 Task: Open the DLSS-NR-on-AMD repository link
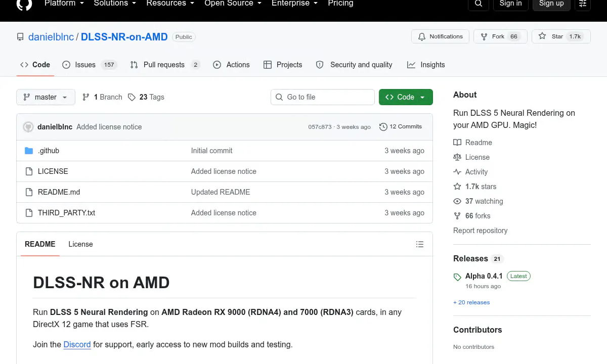point(124,37)
